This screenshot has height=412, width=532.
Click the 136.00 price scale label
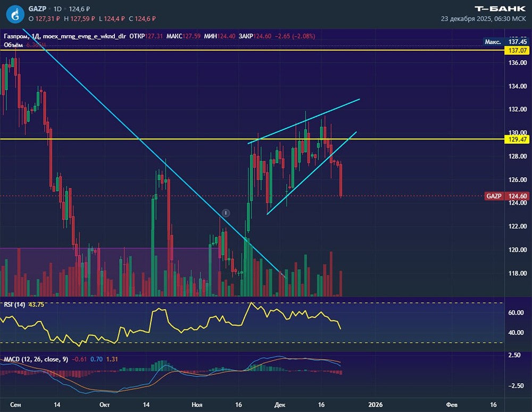click(x=518, y=62)
